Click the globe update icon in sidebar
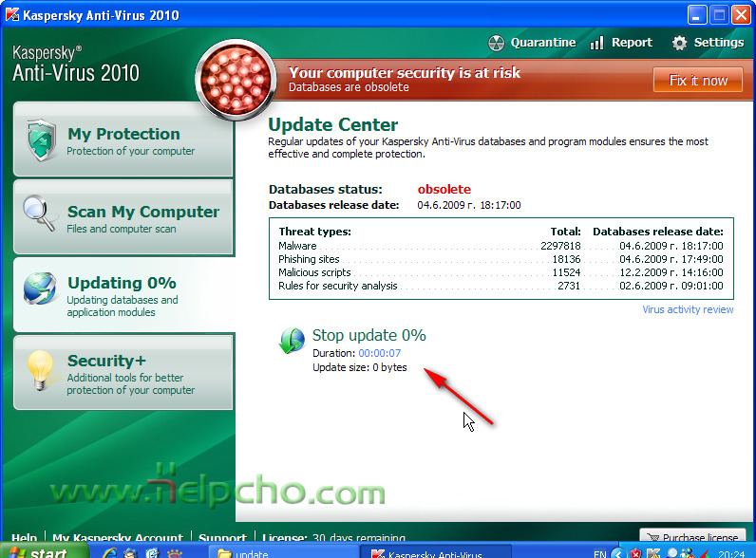 tap(40, 288)
